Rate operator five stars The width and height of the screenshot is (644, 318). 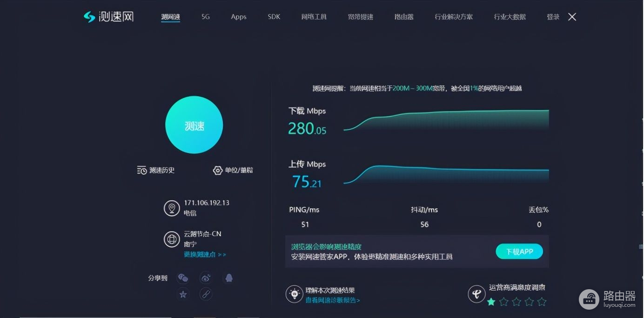coord(542,302)
